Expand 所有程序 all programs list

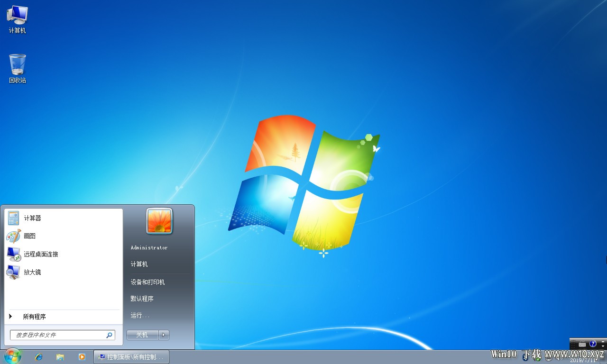click(x=64, y=317)
